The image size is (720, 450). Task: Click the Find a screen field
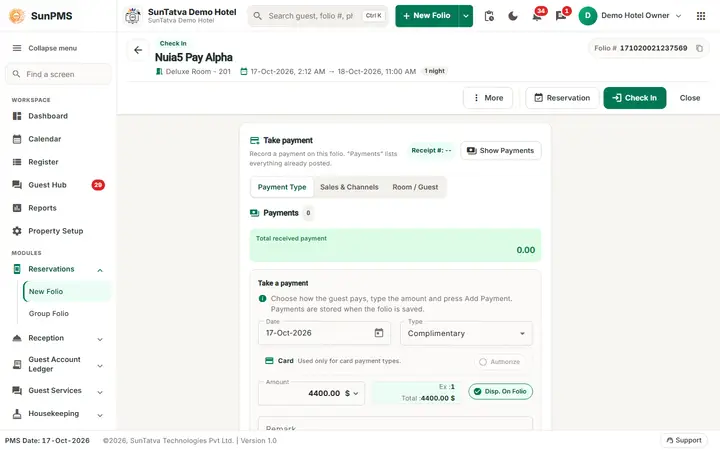coord(58,74)
